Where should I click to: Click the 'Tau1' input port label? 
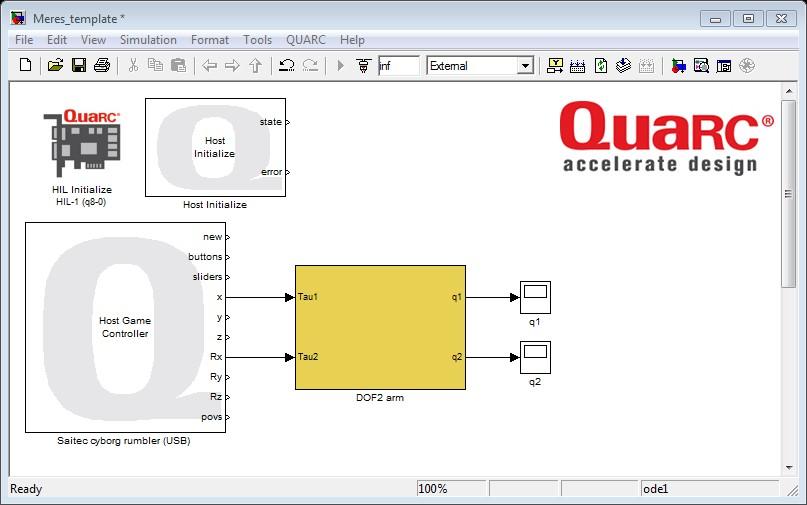[x=308, y=297]
